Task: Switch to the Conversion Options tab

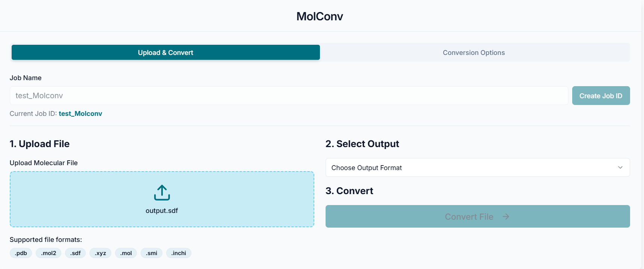Action: click(x=474, y=52)
